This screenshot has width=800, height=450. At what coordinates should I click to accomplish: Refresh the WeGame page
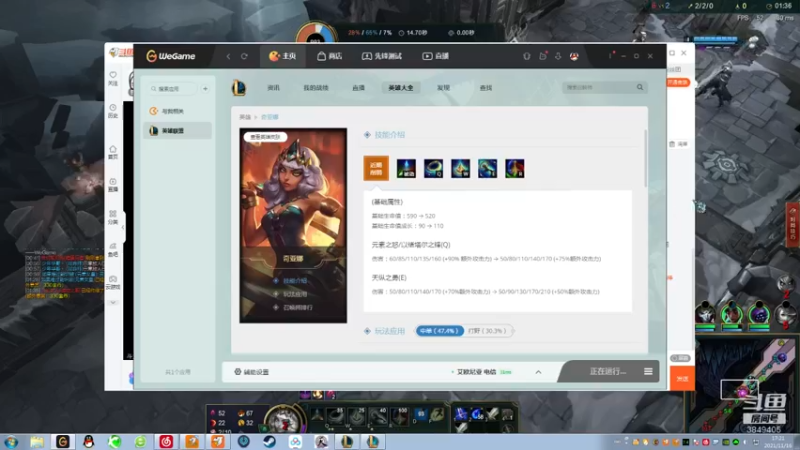coord(244,56)
